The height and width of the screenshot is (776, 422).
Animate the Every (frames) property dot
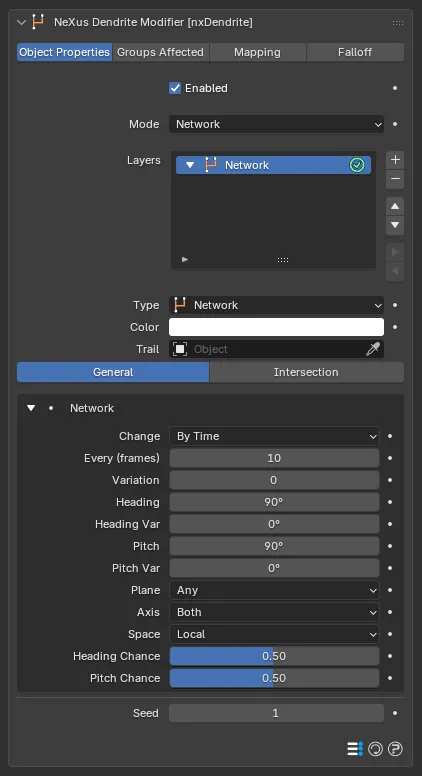coord(390,458)
